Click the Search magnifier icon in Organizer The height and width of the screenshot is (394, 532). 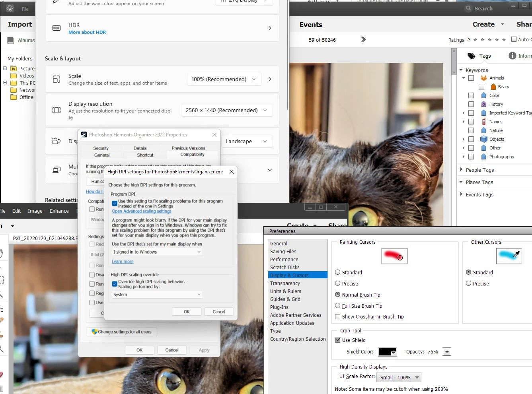point(468,8)
